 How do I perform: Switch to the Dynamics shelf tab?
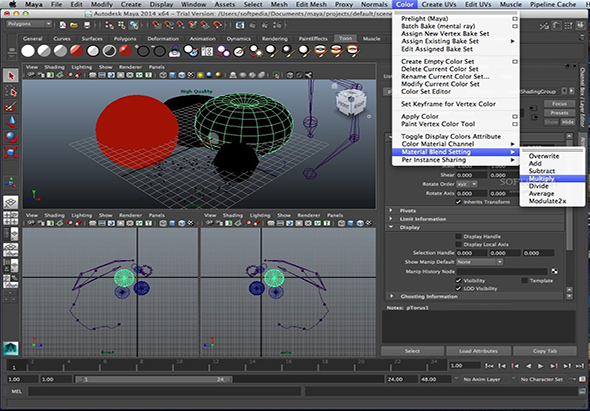[239, 39]
